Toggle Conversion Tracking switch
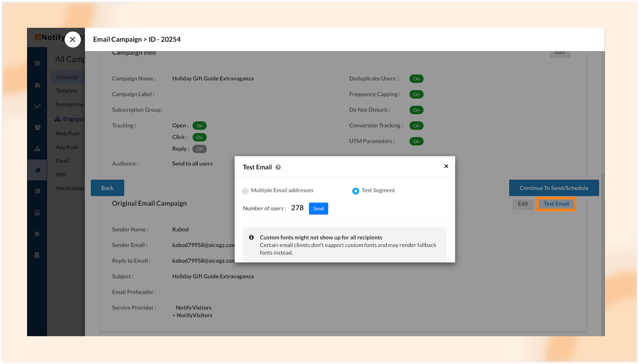Screen dimensions: 639x364 (x=416, y=126)
